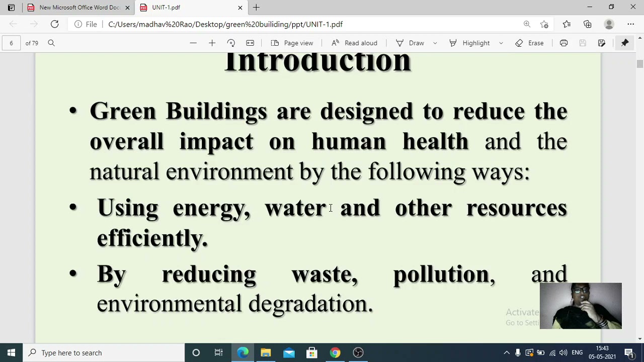Select the UNIT-1.pdf browser tab

point(166,7)
